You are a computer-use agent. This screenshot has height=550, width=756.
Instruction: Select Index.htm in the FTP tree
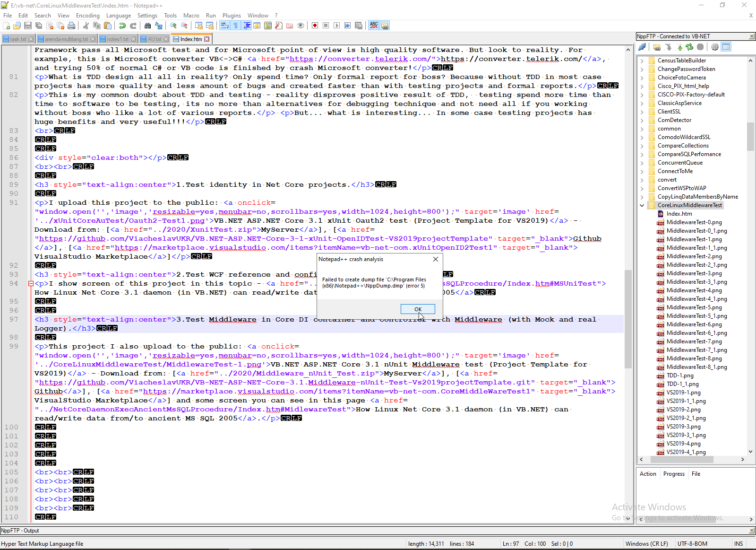(x=679, y=214)
